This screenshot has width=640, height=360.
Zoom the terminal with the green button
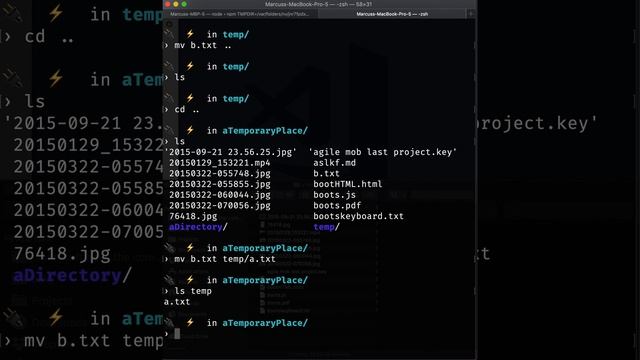pos(184,4)
